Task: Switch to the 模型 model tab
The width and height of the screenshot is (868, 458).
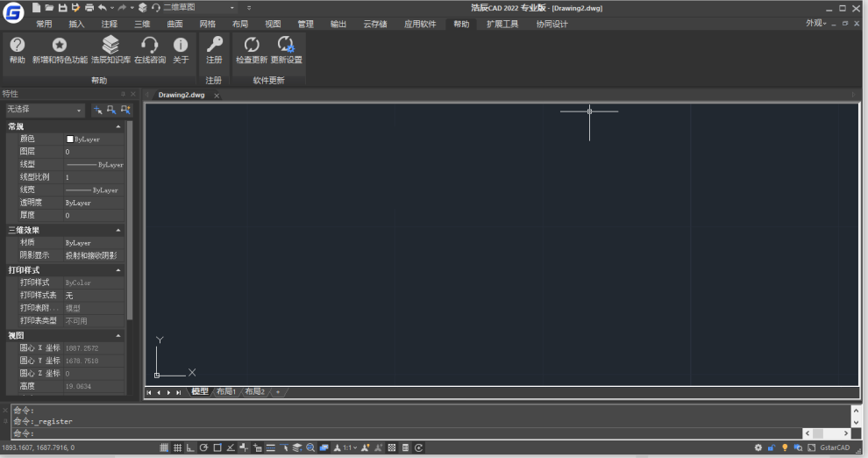Action: (x=200, y=391)
